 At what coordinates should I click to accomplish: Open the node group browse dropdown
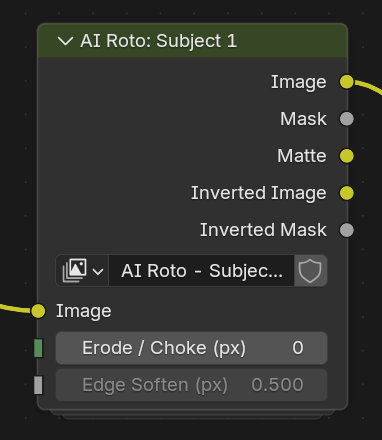[82, 271]
